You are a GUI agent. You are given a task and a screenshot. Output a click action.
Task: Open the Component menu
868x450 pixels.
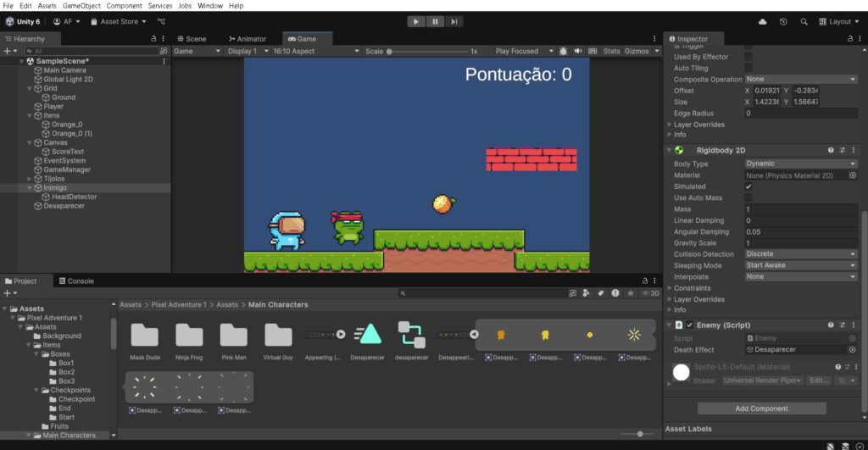[x=124, y=6]
